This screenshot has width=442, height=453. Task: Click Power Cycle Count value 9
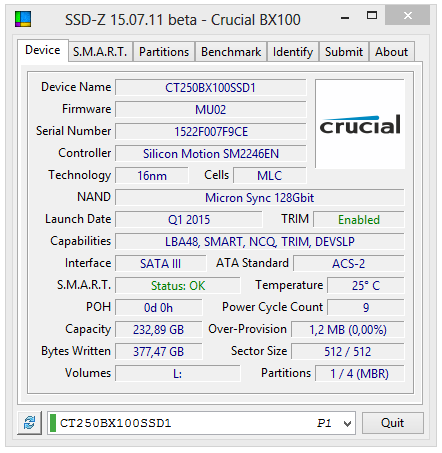click(366, 308)
